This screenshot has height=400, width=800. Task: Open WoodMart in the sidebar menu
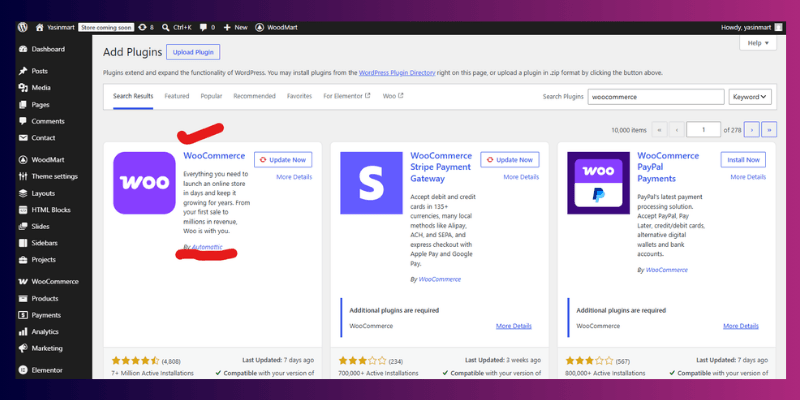pos(47,160)
